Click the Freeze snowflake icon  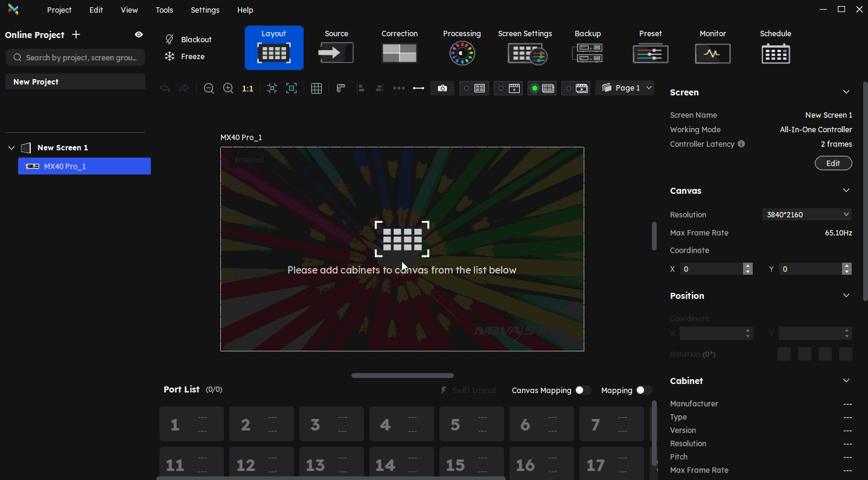[170, 57]
